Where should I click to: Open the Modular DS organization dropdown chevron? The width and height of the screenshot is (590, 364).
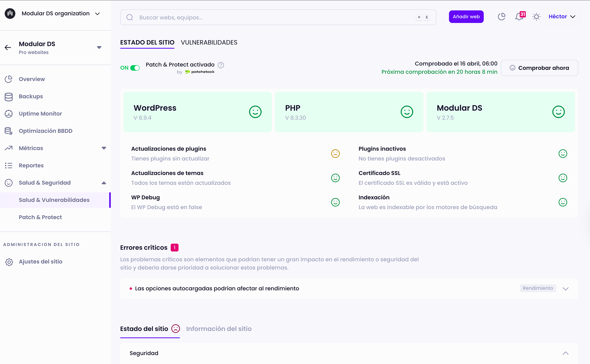pyautogui.click(x=97, y=14)
